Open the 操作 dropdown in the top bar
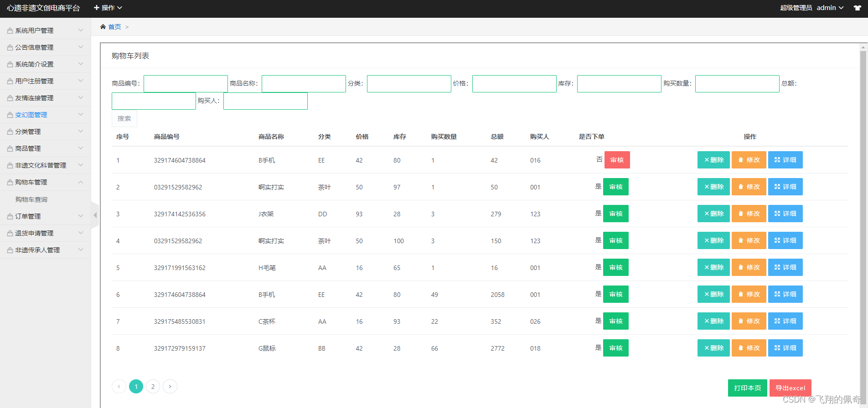The width and height of the screenshot is (868, 408). [x=108, y=8]
